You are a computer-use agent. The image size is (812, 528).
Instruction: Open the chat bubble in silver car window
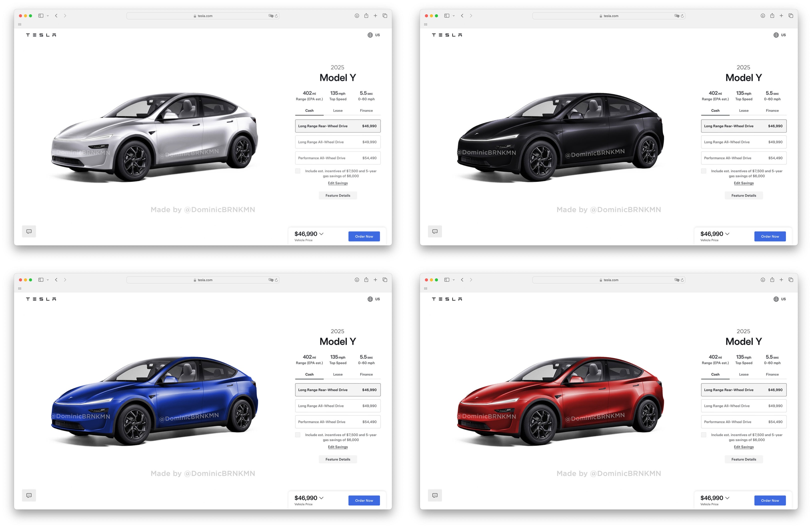[x=29, y=231]
